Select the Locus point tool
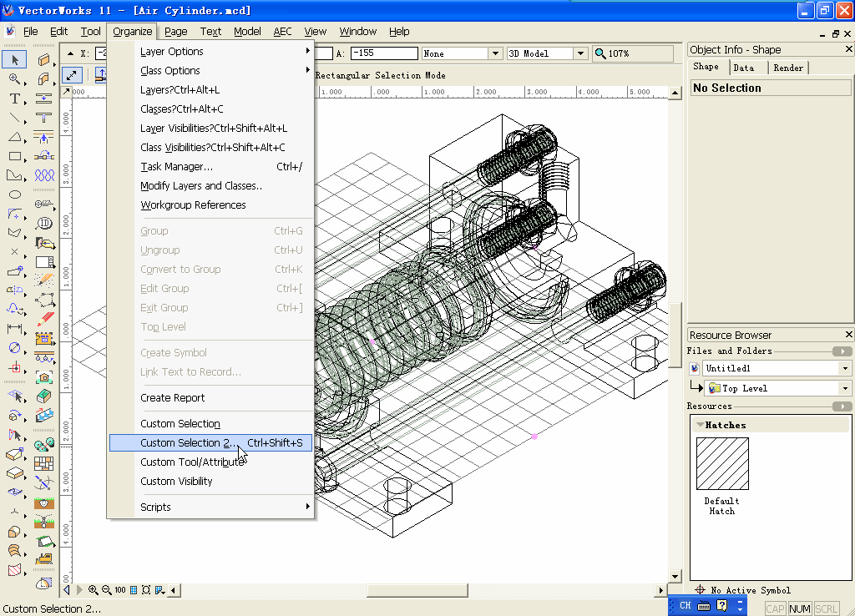The image size is (855, 616). (15, 252)
